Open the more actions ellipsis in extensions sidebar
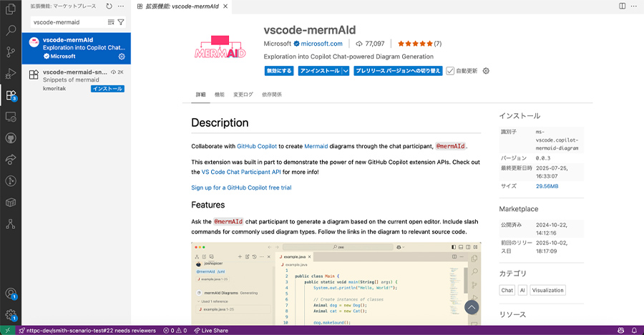644x335 pixels. coord(121,6)
